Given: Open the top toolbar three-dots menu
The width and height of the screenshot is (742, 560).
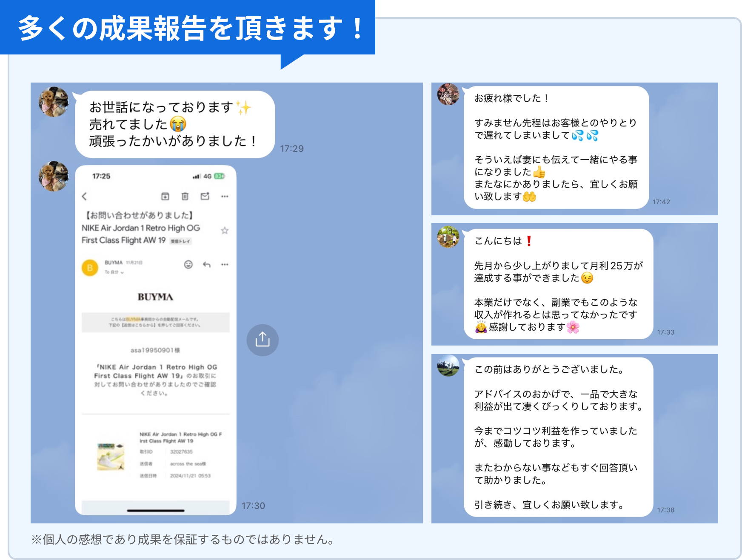Looking at the screenshot, I should click(x=225, y=196).
